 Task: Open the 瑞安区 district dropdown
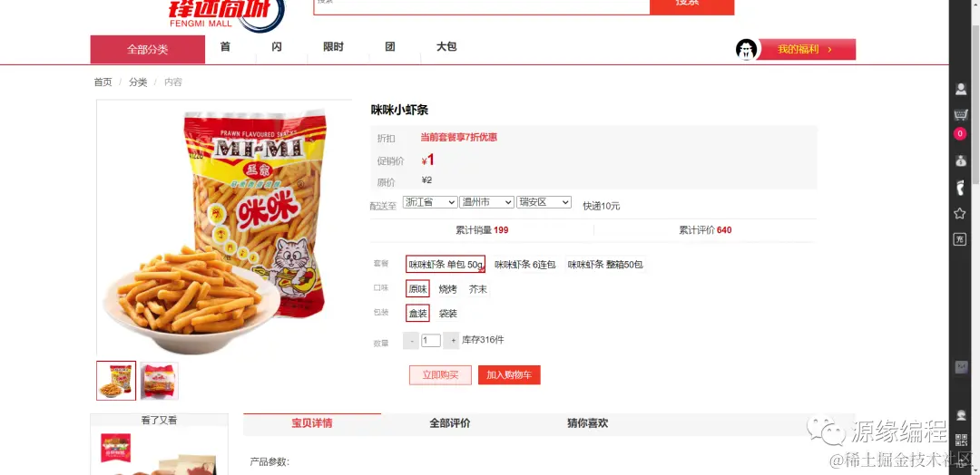click(544, 202)
